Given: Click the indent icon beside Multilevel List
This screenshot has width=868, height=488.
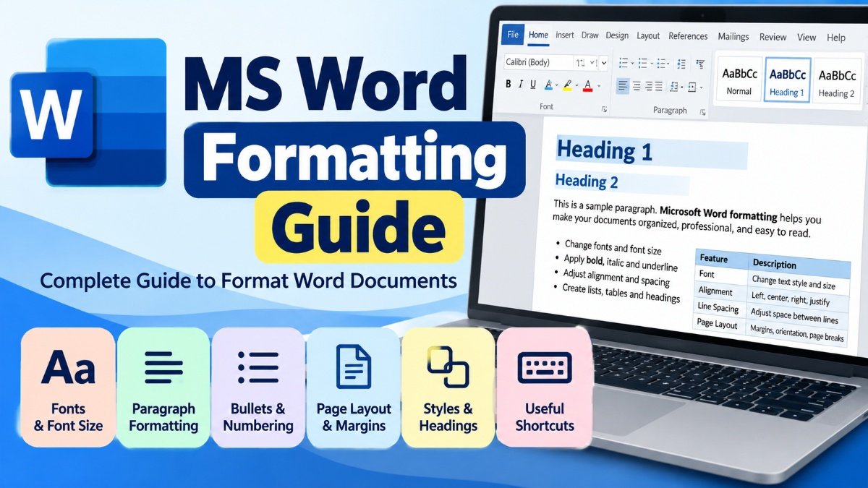Looking at the screenshot, I should point(681,64).
